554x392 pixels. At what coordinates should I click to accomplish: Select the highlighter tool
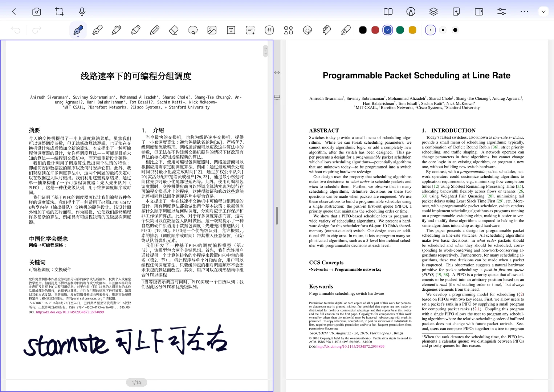[135, 30]
